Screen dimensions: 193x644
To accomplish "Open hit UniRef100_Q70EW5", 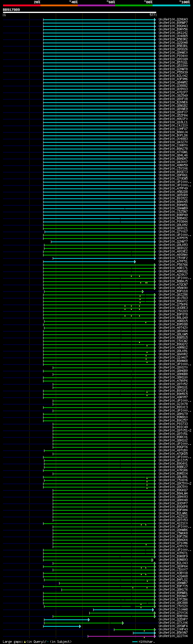I will click(173, 179).
